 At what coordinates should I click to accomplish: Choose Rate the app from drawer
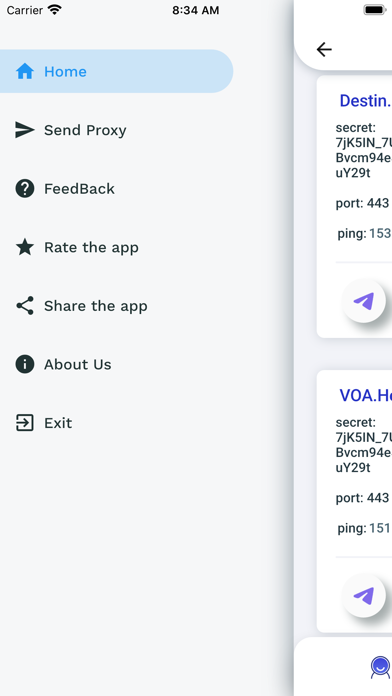[x=117, y=247]
